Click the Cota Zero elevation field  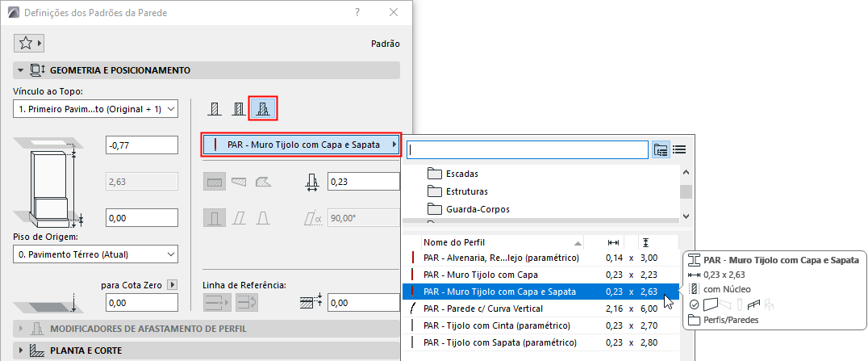coord(142,303)
